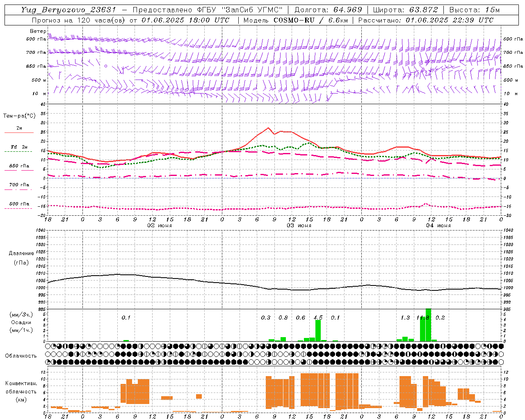Click the precipitation value 11.8
This screenshot has width=525, height=420.
[x=422, y=317]
